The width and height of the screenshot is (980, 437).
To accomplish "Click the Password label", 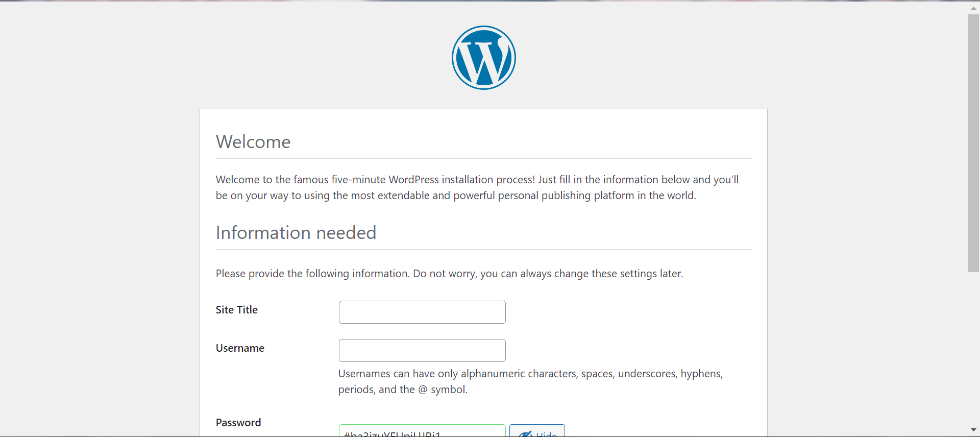I will pos(238,423).
